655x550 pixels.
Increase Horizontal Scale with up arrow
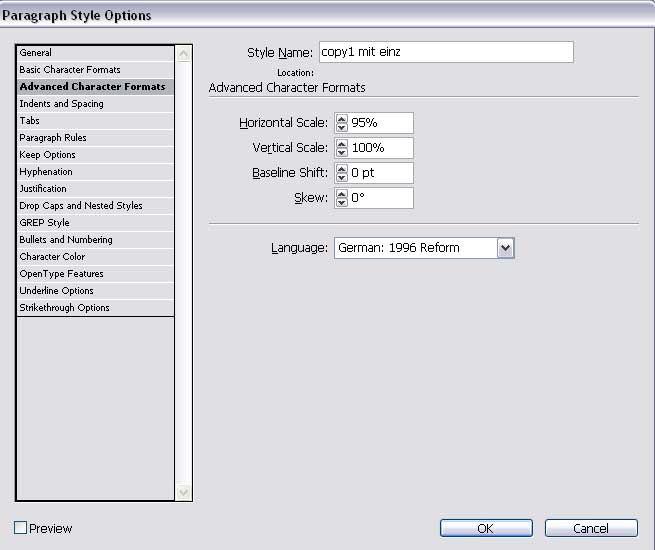click(342, 119)
